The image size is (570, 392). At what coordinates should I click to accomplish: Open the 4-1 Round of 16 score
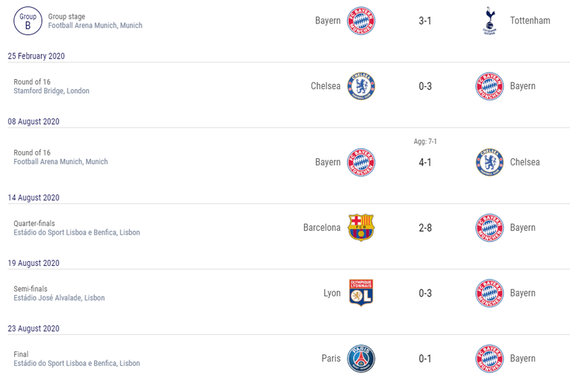(425, 163)
